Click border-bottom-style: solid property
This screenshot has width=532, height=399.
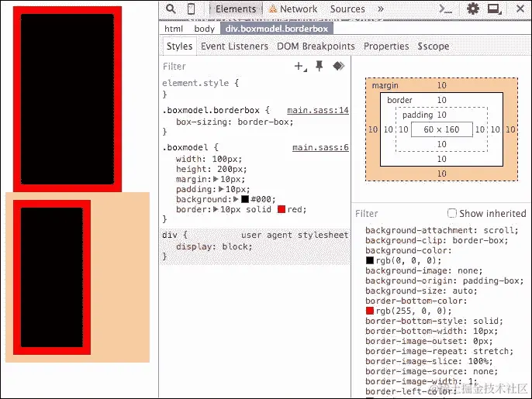click(434, 321)
